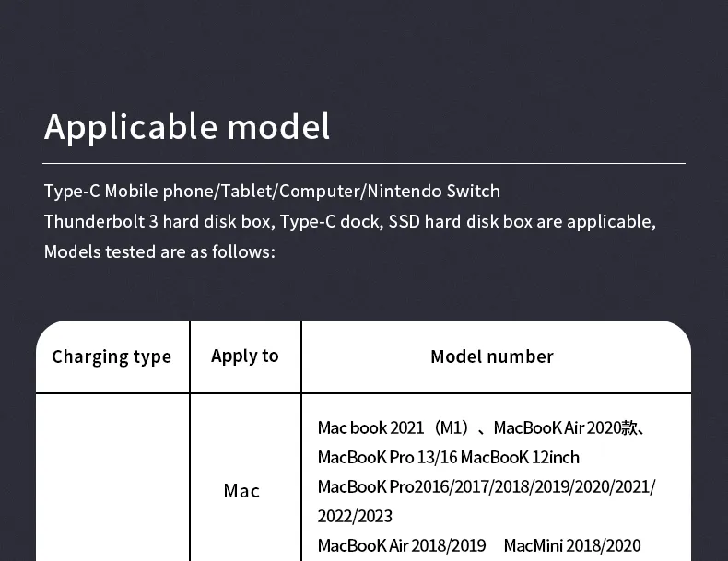The height and width of the screenshot is (561, 728).
Task: Click the "Applicable model" heading
Action: click(x=186, y=127)
